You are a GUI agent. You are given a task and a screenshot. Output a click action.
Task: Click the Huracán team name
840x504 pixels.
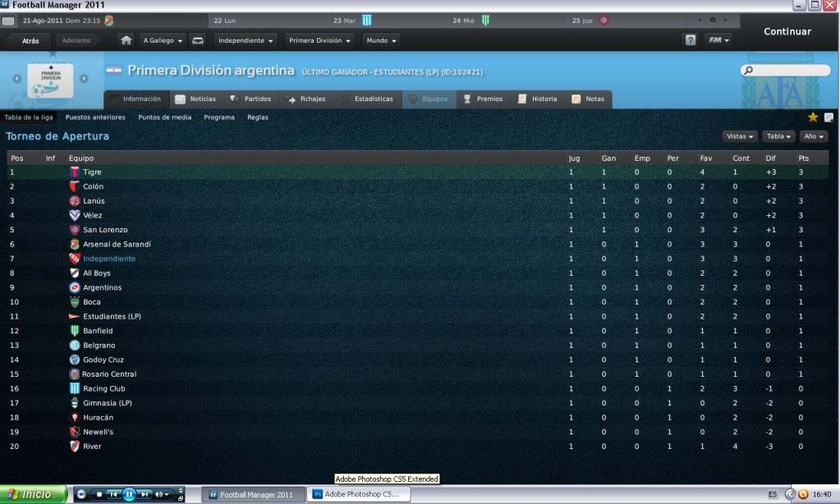(x=98, y=418)
